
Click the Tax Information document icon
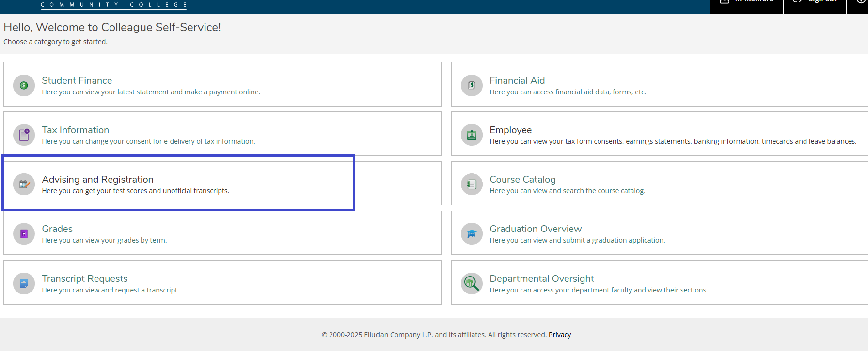click(x=24, y=135)
